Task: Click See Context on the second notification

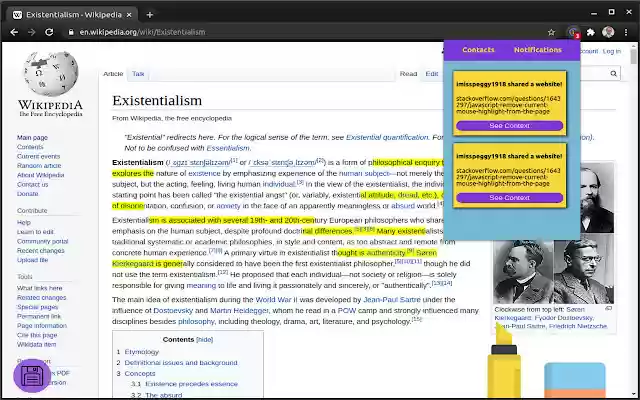Action: pos(509,198)
